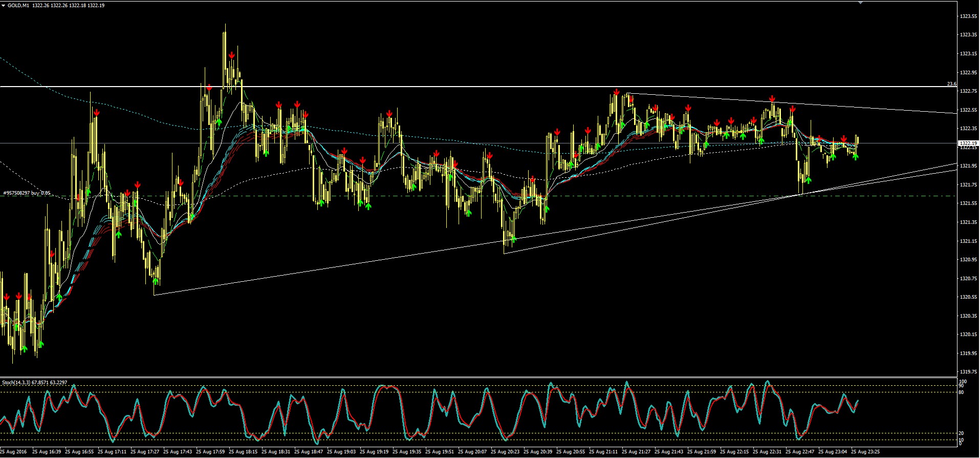Select the green dashed buy order line

478,196
